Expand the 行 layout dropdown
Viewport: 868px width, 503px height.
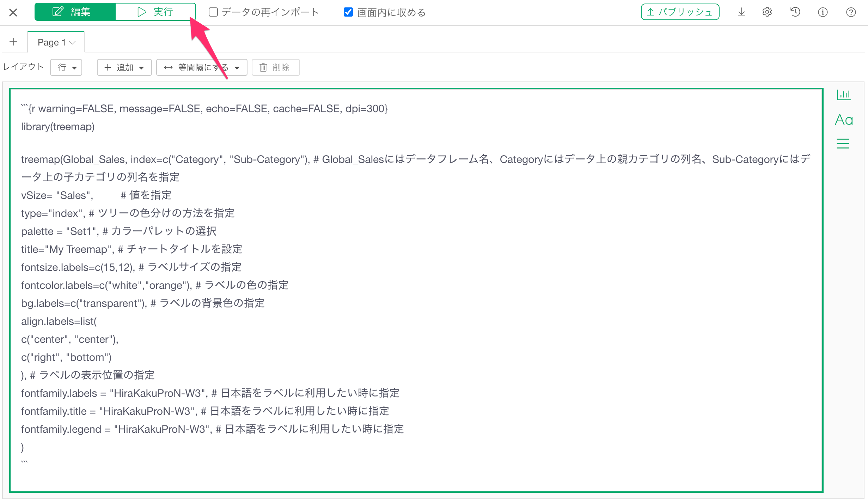[x=66, y=67]
